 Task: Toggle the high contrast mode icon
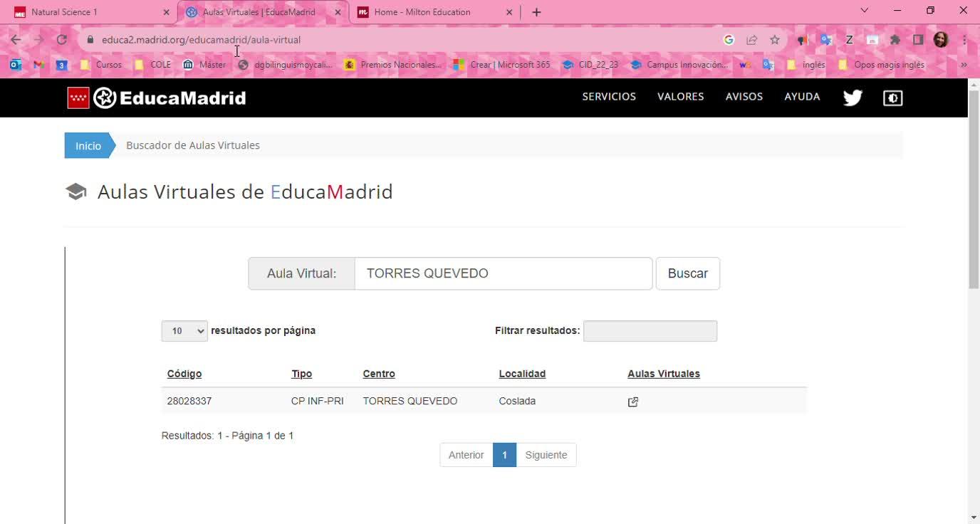point(892,98)
